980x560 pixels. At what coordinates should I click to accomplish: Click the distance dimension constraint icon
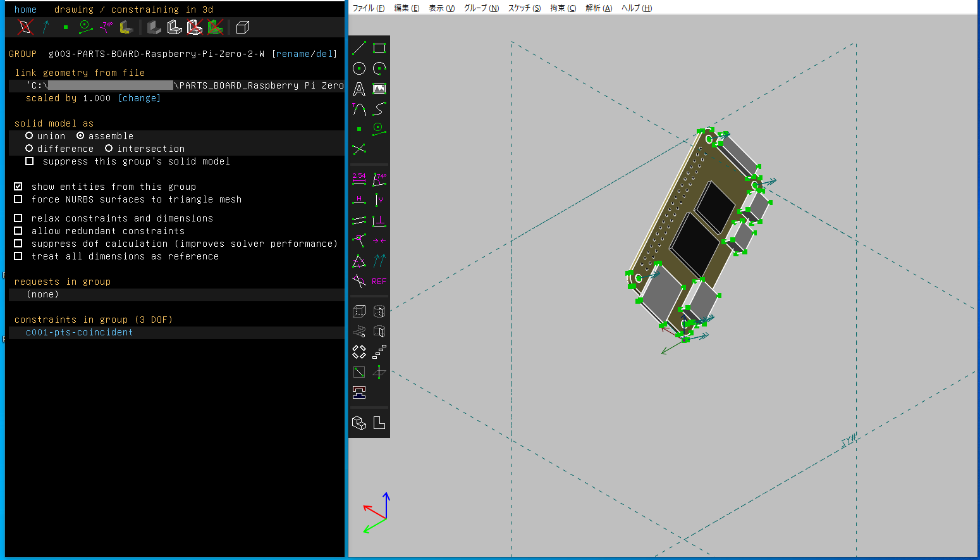pos(359,180)
